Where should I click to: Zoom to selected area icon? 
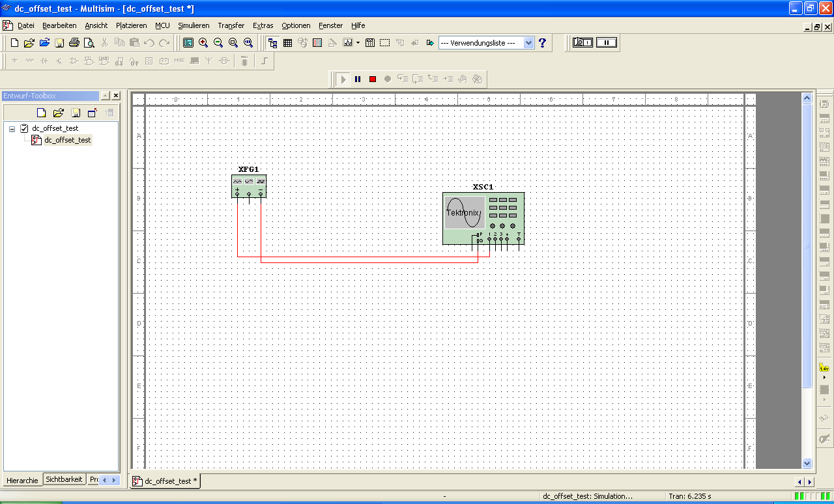point(233,43)
